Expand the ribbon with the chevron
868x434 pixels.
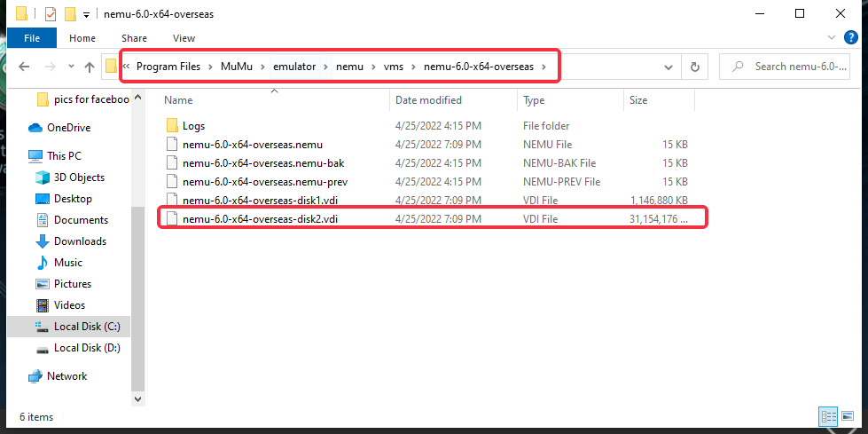[x=832, y=37]
